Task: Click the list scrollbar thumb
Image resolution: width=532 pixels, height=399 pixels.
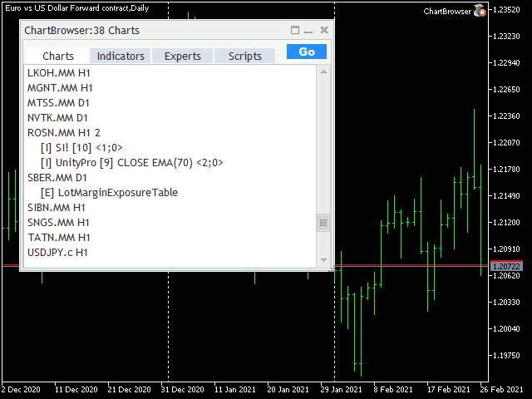Action: pyautogui.click(x=323, y=223)
